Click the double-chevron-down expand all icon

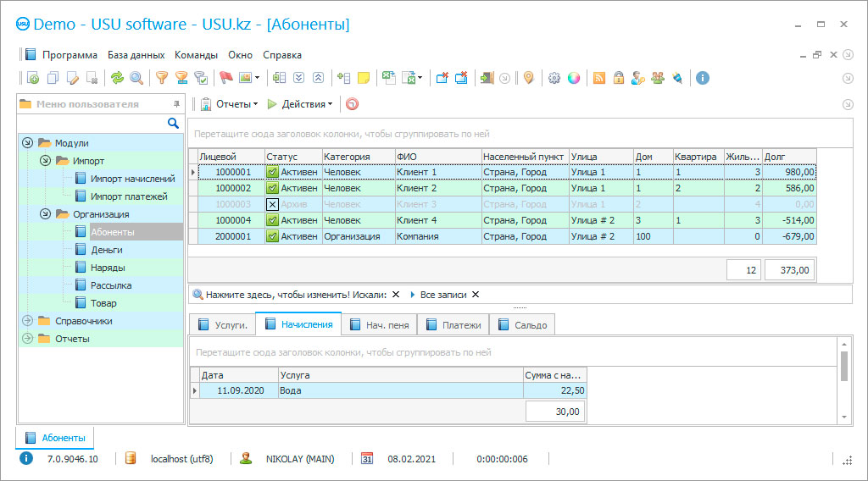299,78
